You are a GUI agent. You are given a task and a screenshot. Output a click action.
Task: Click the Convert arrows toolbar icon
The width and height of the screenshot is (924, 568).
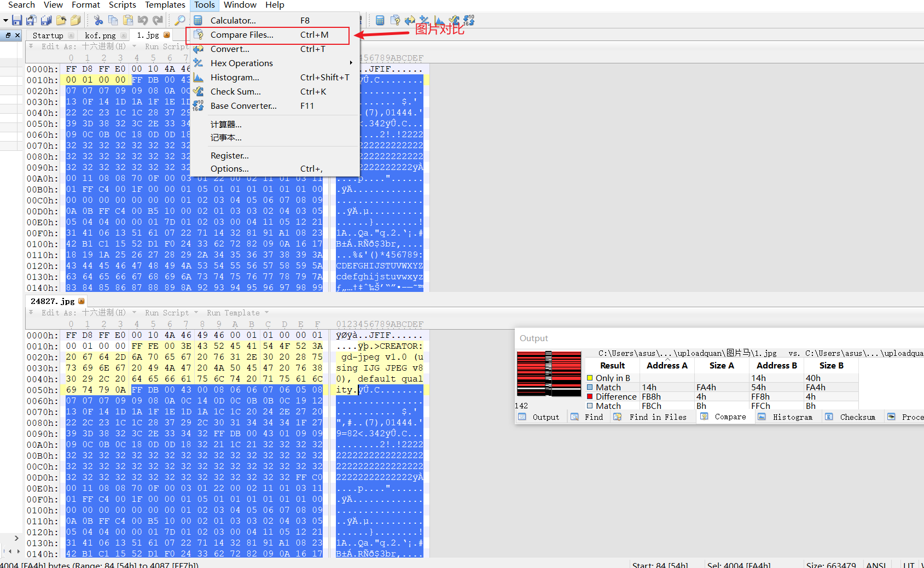[410, 20]
